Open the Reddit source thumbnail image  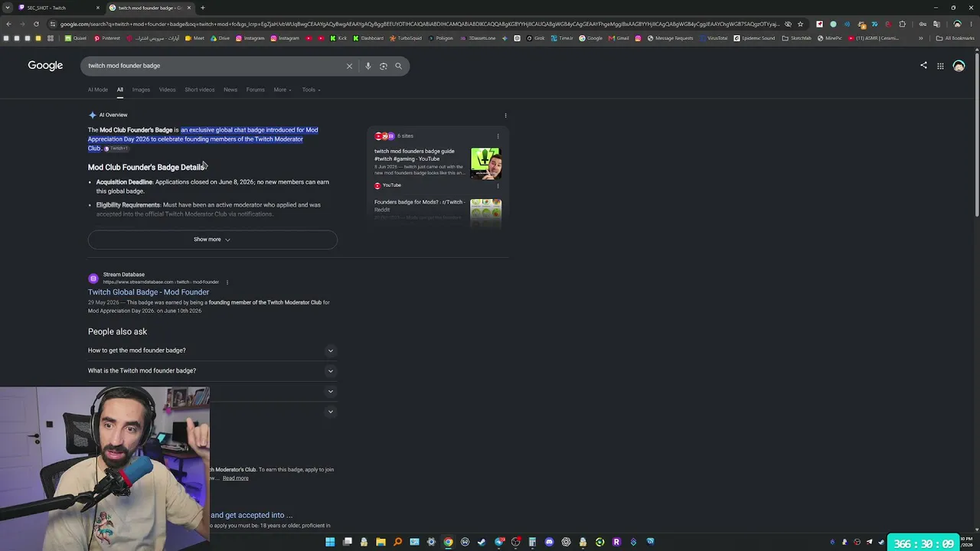click(486, 212)
